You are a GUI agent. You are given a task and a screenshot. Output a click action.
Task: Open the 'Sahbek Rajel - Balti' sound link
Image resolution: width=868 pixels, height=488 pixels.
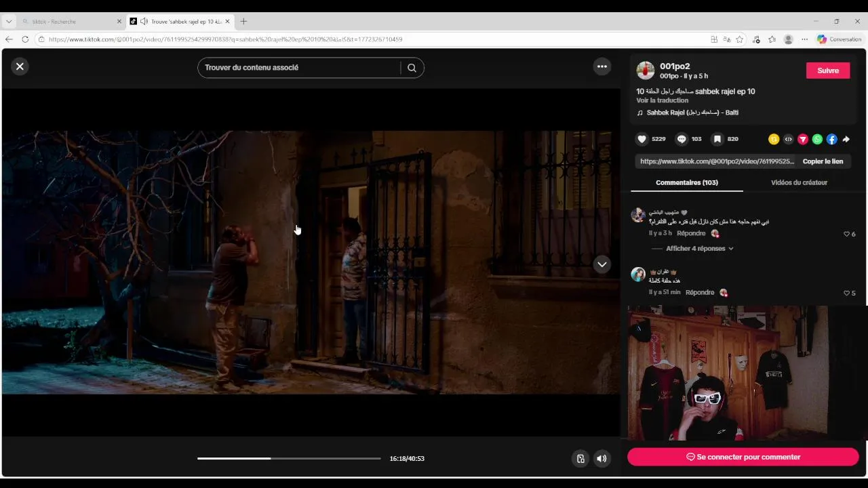692,113
